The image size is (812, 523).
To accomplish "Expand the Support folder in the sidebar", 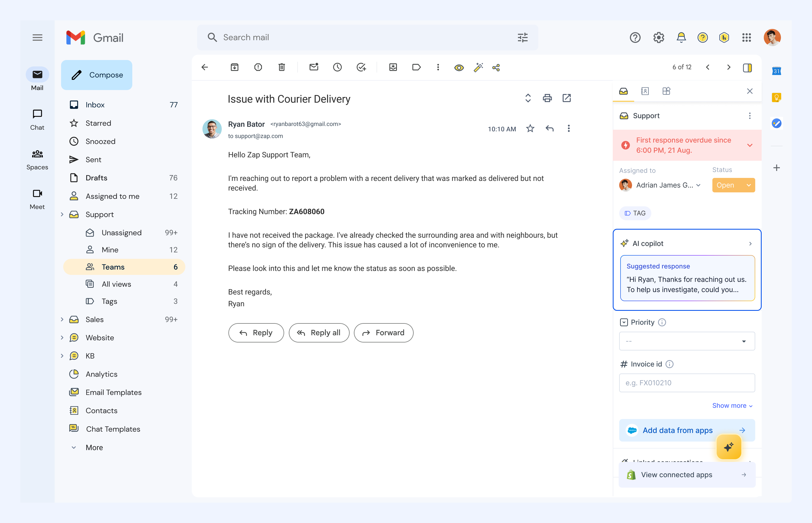I will [62, 214].
